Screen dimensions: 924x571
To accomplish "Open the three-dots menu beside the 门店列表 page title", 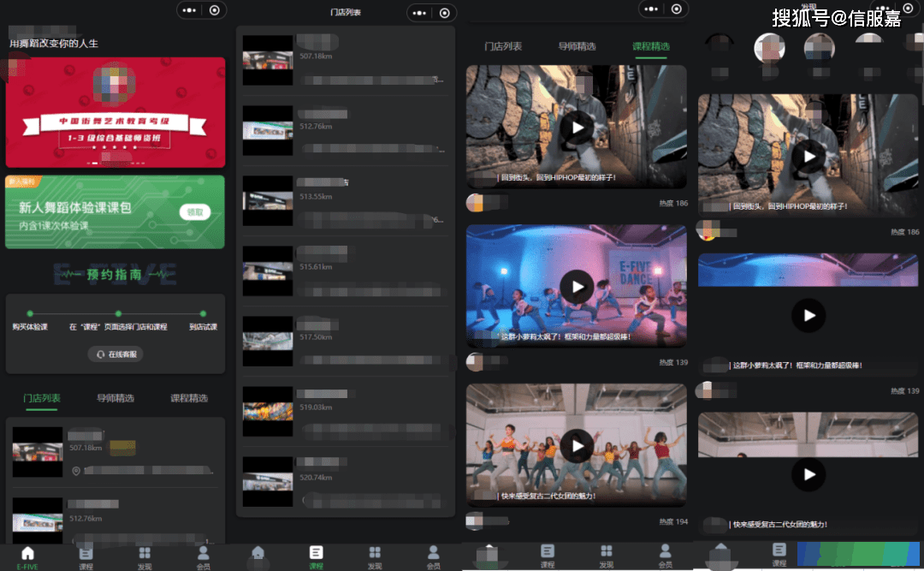I will (419, 13).
